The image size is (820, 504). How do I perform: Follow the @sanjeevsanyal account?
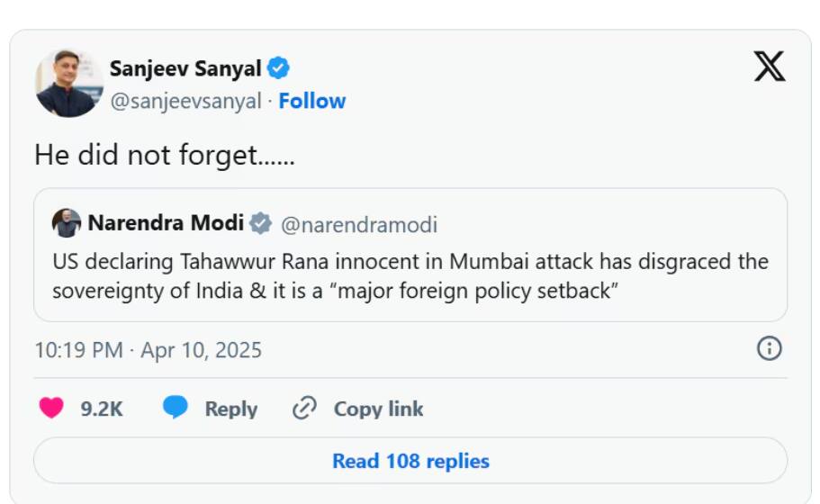click(311, 101)
